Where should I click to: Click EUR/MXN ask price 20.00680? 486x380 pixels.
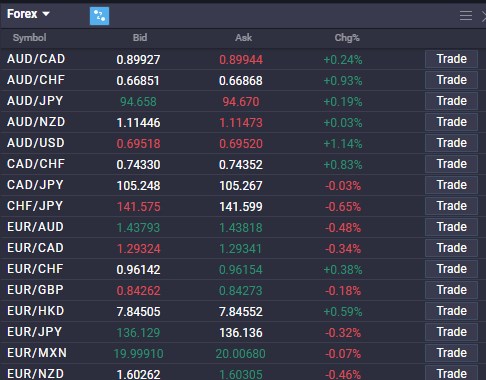tap(241, 354)
